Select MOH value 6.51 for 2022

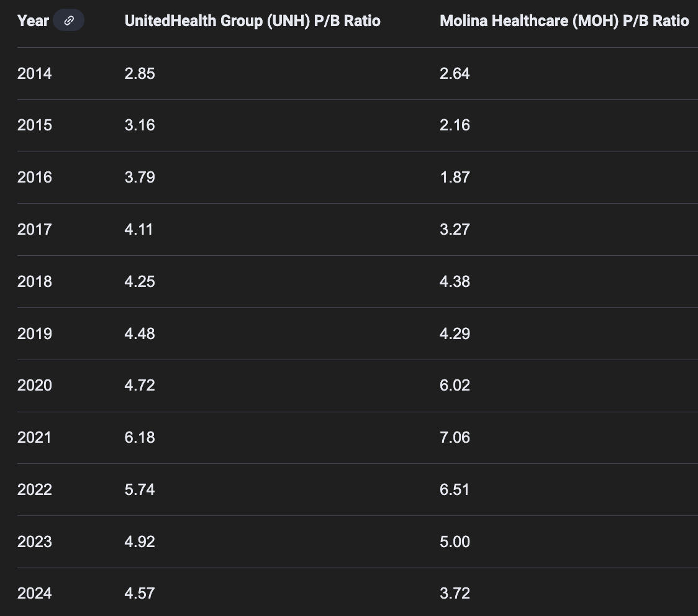click(x=455, y=489)
